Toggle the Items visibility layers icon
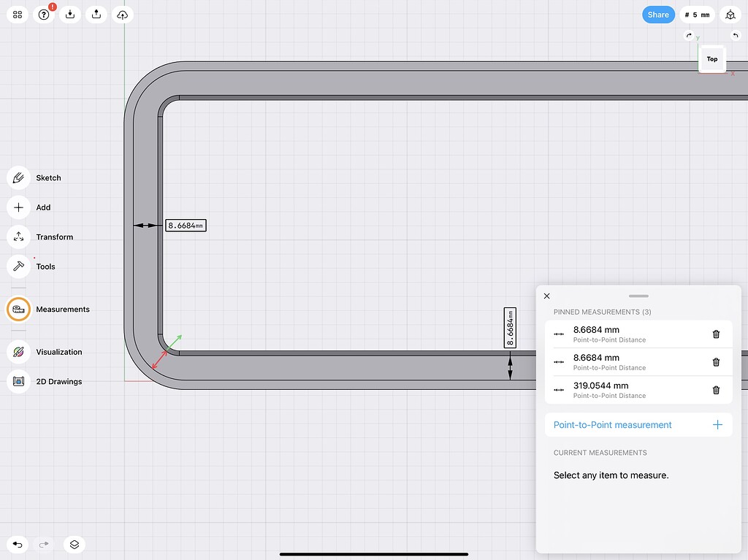The image size is (748, 560). [x=74, y=545]
